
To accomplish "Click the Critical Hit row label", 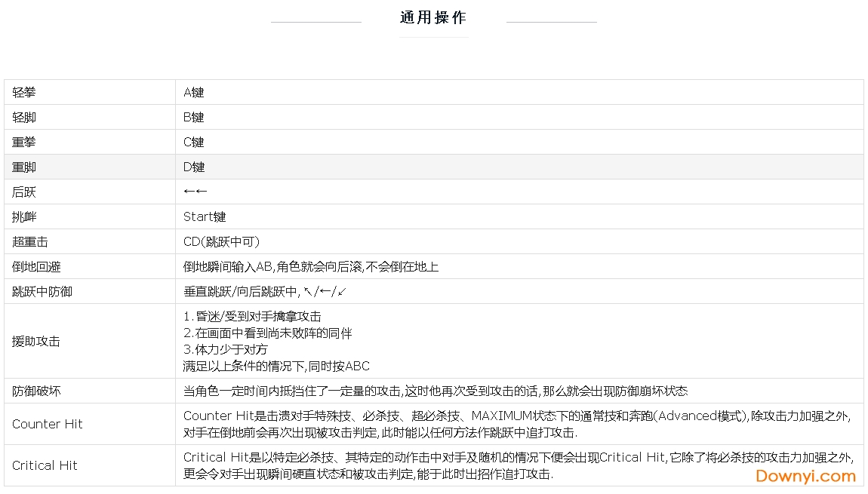I will [x=45, y=465].
